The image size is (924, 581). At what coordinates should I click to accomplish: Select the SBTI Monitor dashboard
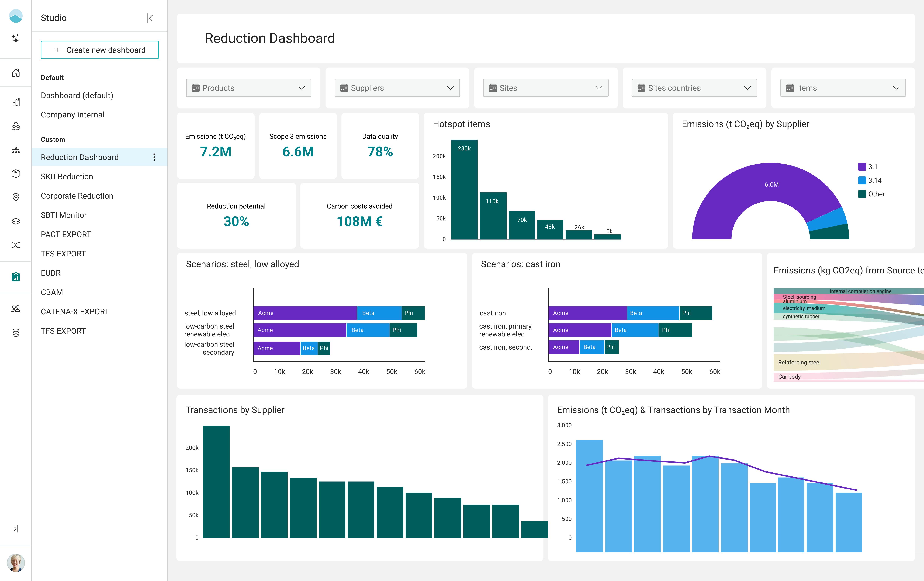coord(64,215)
